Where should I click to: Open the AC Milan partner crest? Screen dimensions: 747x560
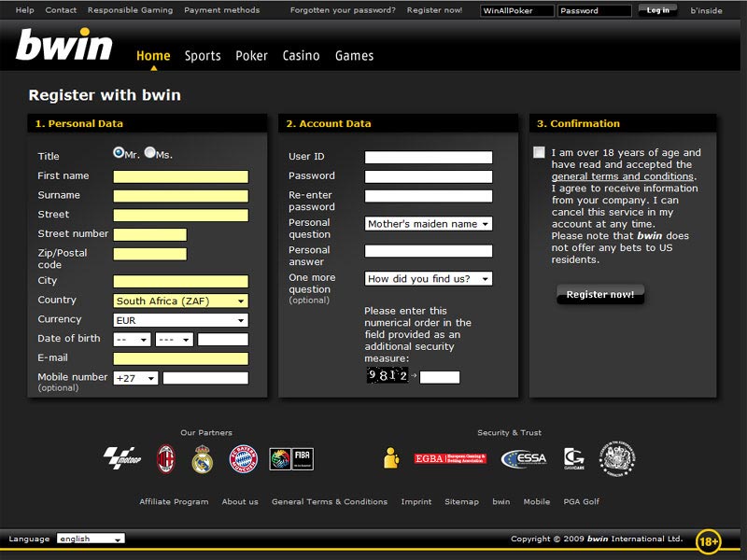pos(166,459)
